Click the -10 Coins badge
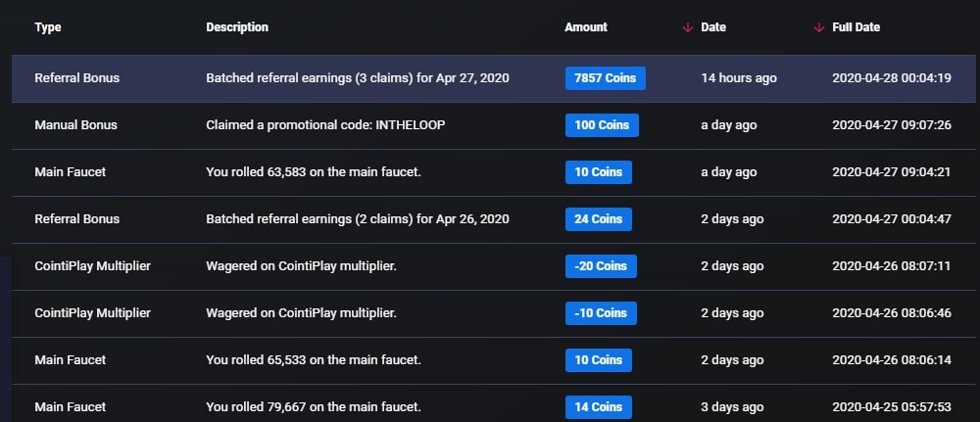Viewport: 980px width, 422px height. point(601,312)
